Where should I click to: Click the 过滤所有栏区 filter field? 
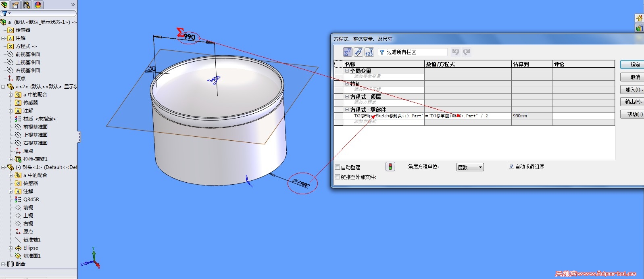pos(413,52)
